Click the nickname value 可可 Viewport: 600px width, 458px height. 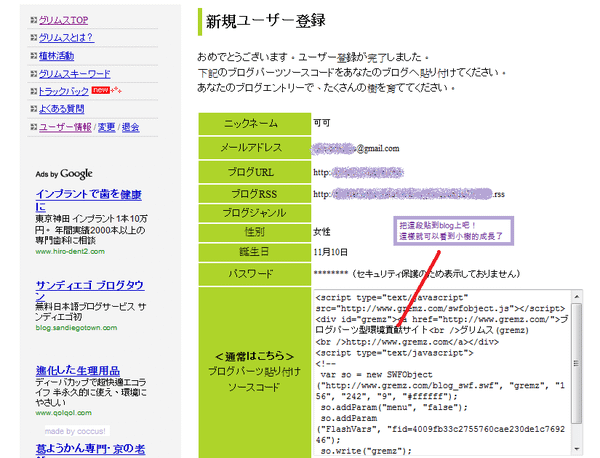(321, 123)
